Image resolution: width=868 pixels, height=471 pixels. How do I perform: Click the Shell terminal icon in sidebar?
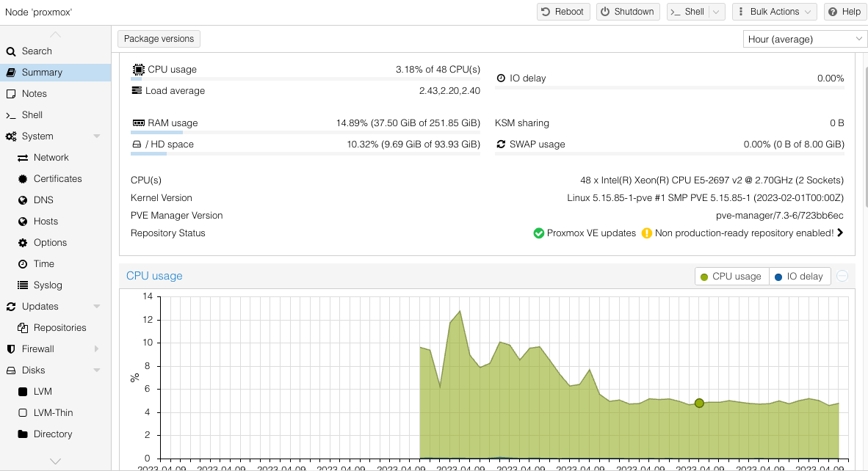10,115
